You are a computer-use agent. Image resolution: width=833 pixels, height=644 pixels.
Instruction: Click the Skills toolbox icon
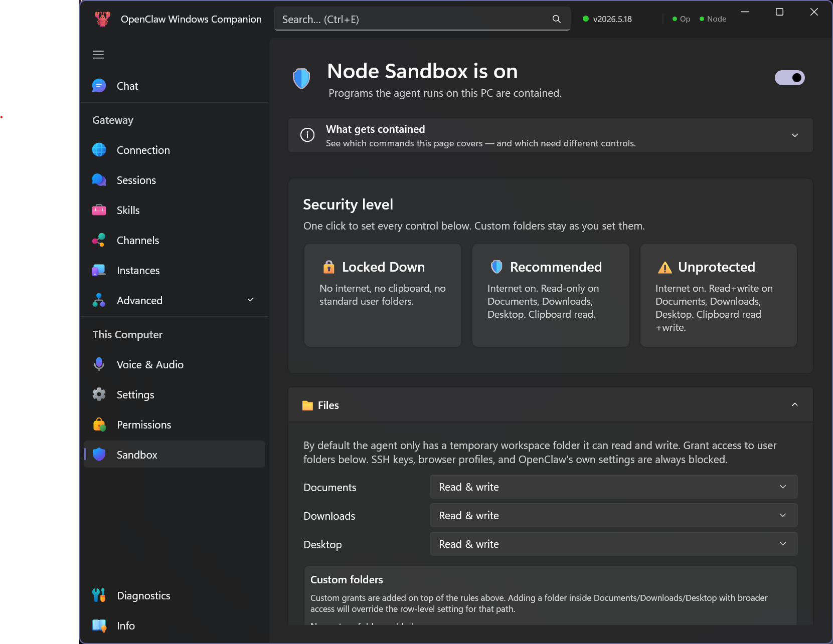[99, 210]
